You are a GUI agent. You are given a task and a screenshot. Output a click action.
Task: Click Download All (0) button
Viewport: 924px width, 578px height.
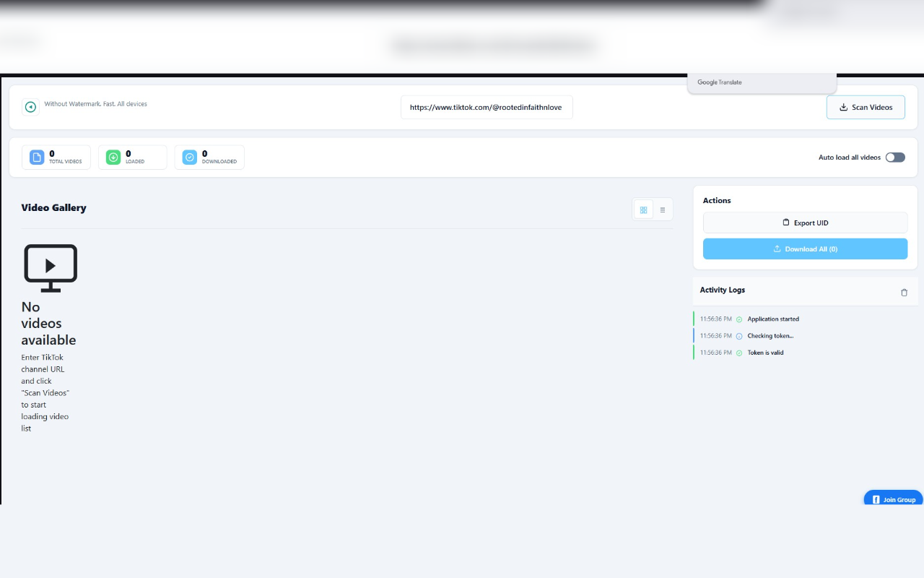(805, 249)
